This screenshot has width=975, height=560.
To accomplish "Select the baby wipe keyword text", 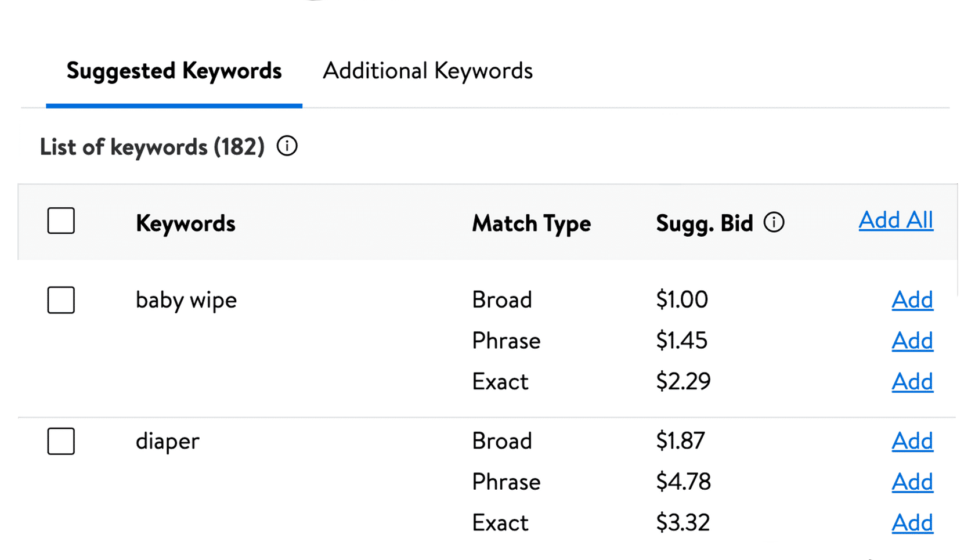I will coord(186,301).
